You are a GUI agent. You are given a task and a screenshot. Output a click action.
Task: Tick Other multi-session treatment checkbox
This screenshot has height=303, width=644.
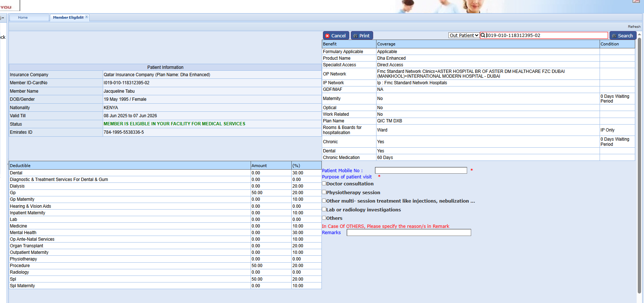click(324, 200)
